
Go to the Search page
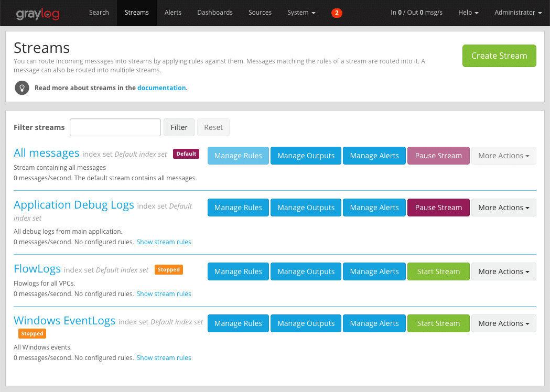[99, 13]
